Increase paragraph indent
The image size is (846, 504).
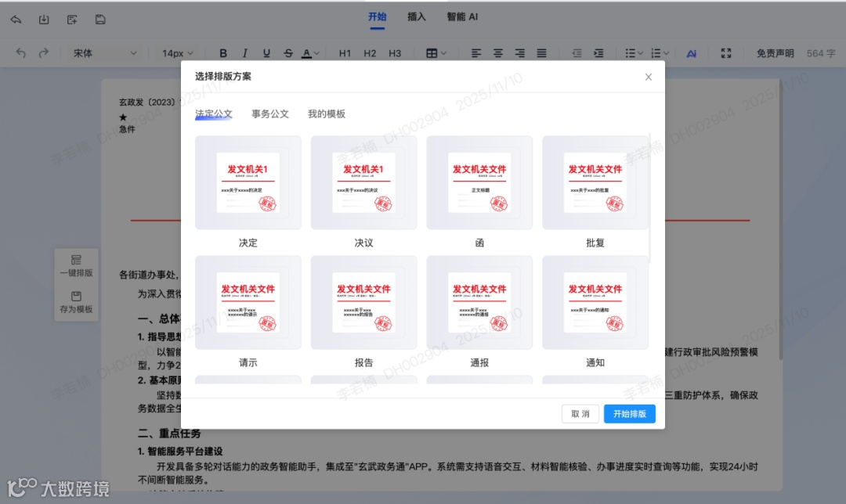(x=599, y=52)
